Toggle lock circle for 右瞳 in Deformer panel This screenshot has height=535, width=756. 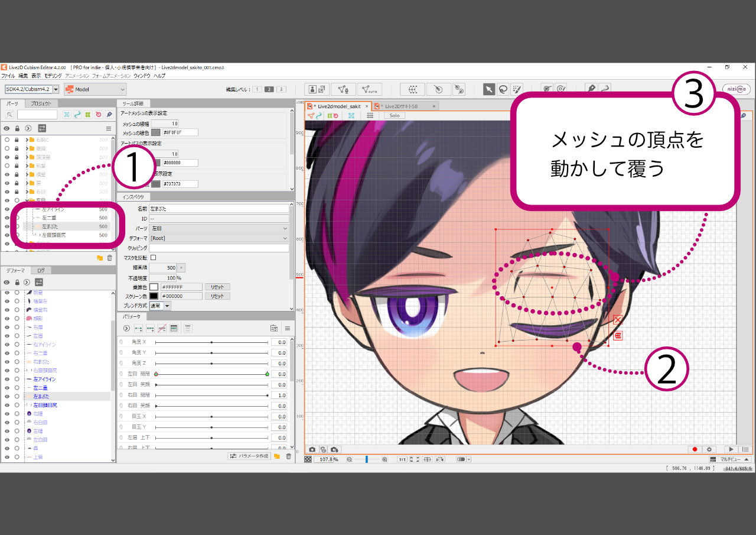click(x=17, y=414)
